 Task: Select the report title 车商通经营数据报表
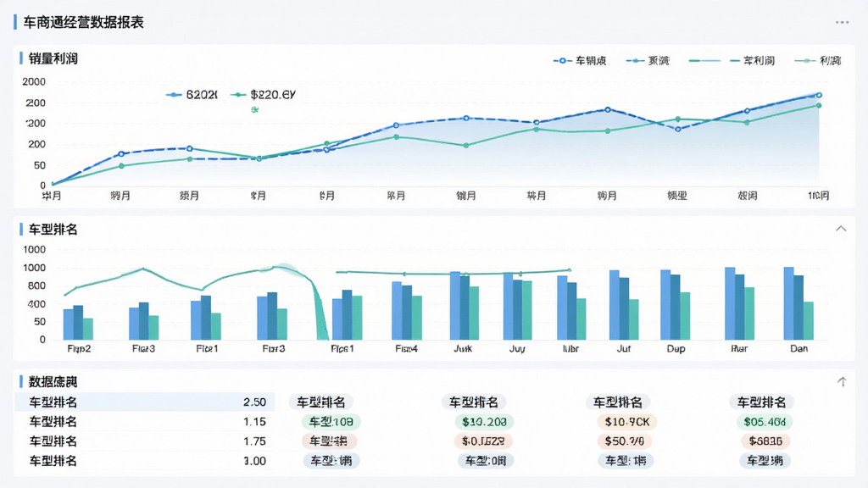[84, 22]
